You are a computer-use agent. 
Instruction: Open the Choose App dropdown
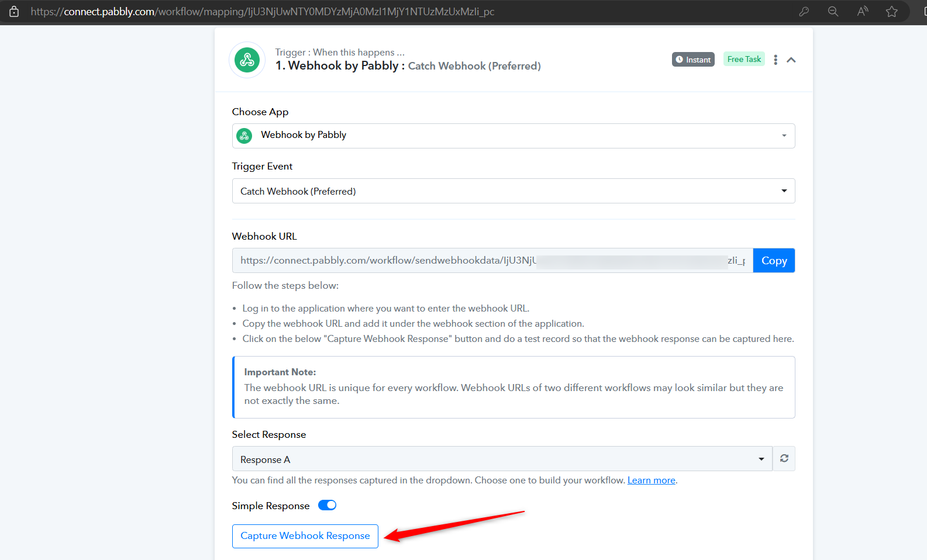514,136
